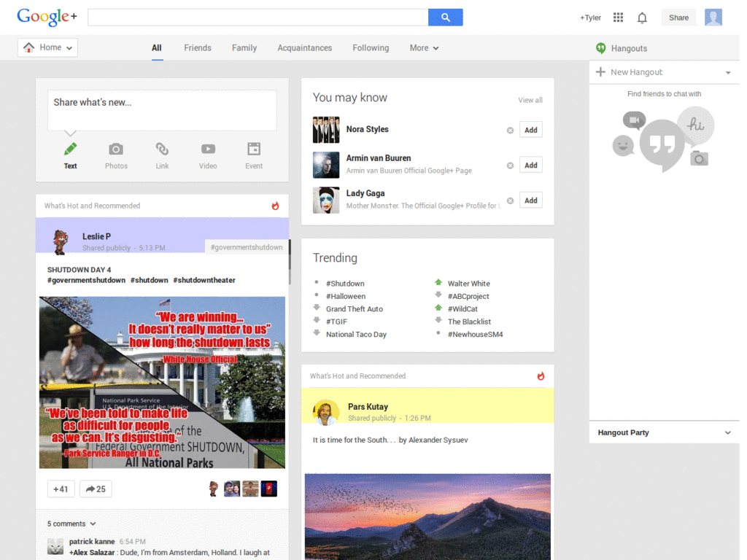Click the flame icon above Leslie P post
Image resolution: width=747 pixels, height=560 pixels.
pos(275,206)
